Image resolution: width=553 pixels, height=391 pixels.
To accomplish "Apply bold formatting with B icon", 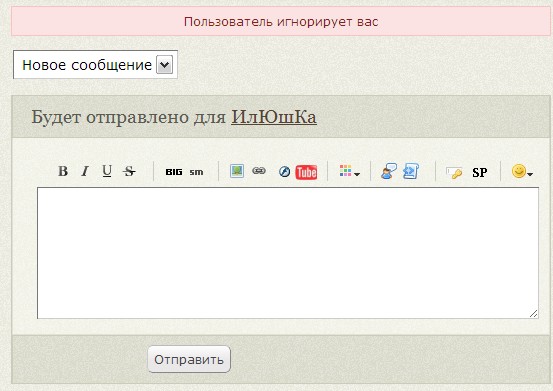I will pos(63,171).
